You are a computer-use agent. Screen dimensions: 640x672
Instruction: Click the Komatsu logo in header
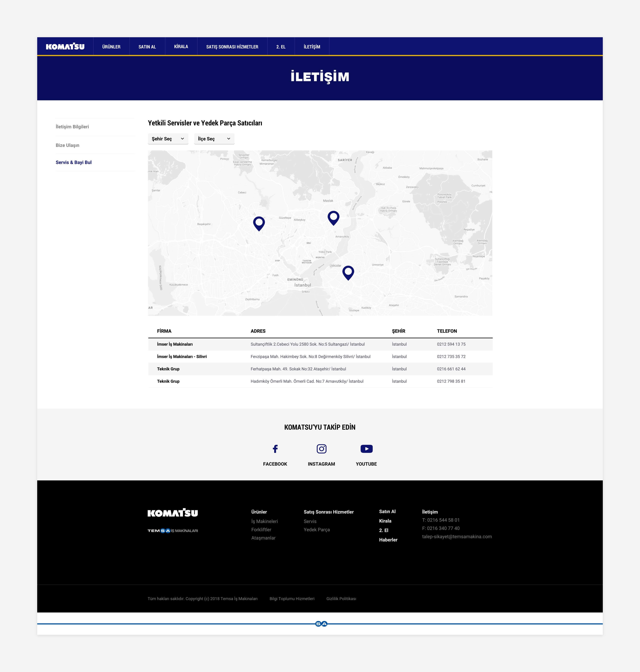65,46
